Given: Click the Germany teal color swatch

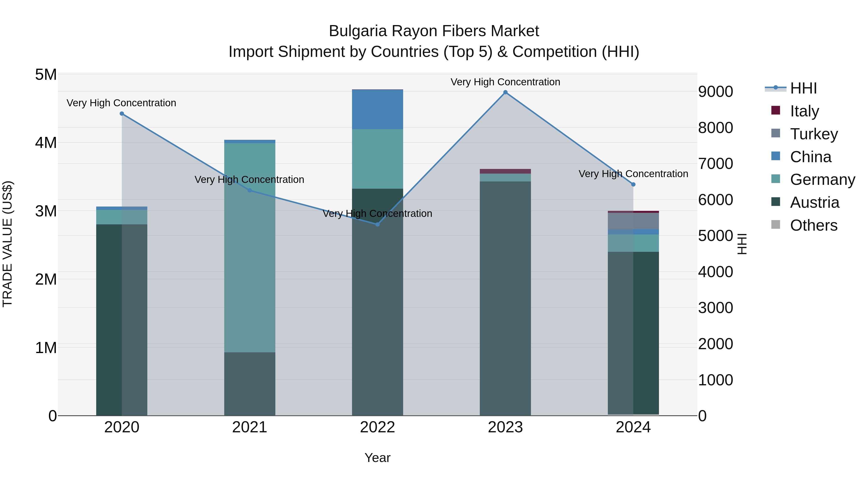Looking at the screenshot, I should [x=776, y=179].
